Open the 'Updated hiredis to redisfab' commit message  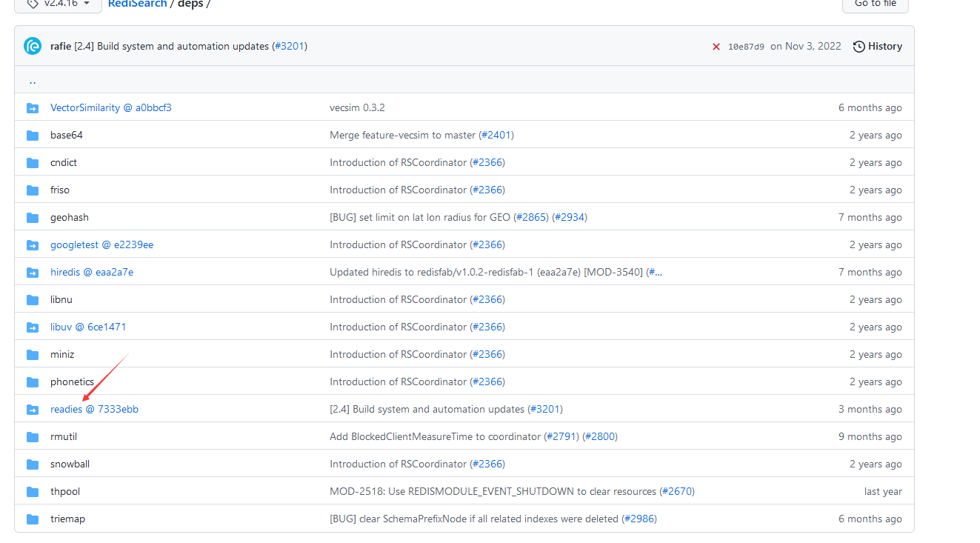click(x=487, y=272)
